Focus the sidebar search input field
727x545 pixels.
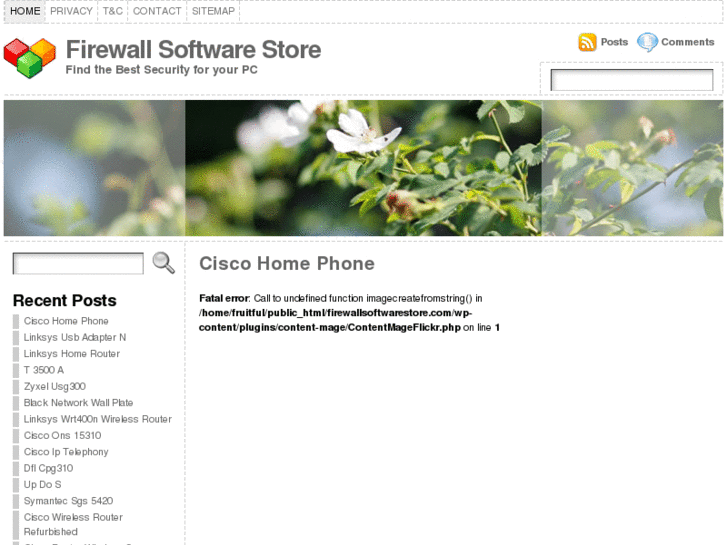coord(78,263)
